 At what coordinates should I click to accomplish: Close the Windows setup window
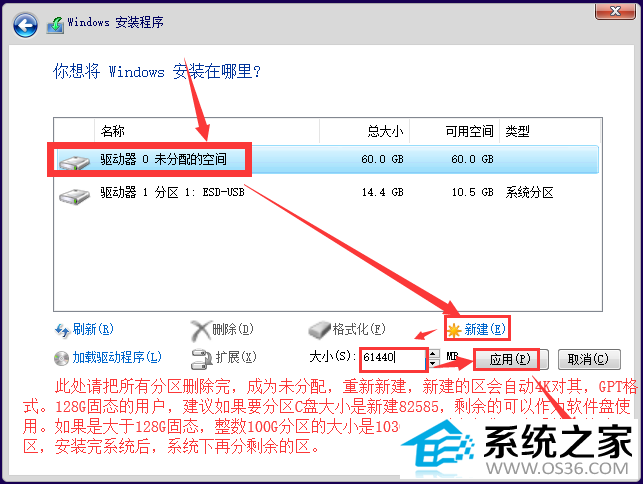[615, 11]
